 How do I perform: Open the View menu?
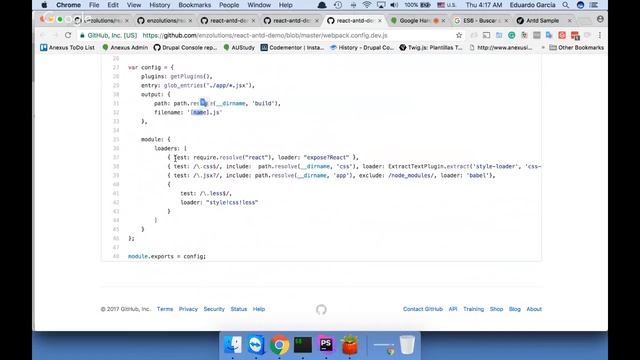(x=133, y=5)
